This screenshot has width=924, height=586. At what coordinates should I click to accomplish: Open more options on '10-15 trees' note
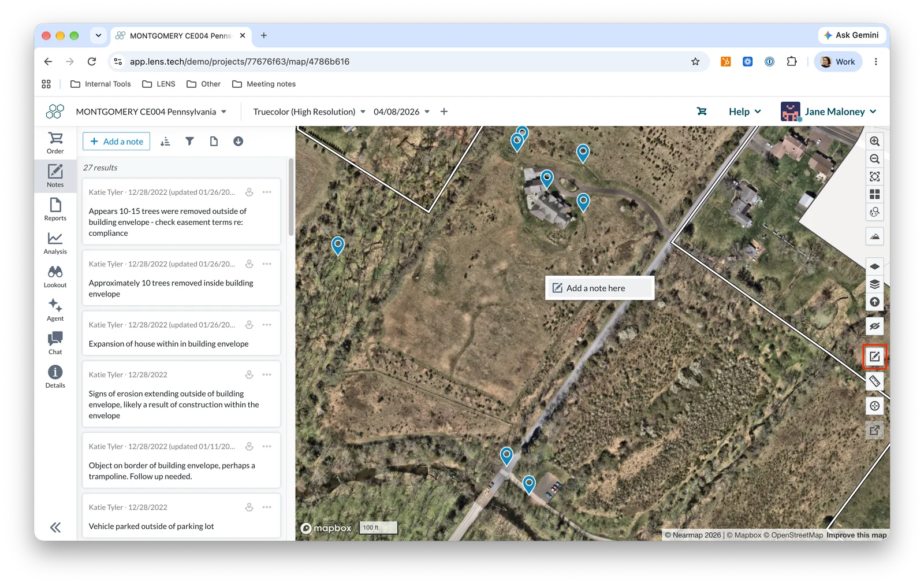point(267,192)
